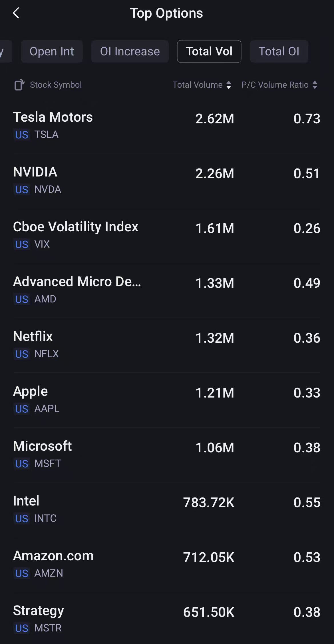Switch to Total OI tab
Screen dimensions: 334x644
[x=279, y=51]
